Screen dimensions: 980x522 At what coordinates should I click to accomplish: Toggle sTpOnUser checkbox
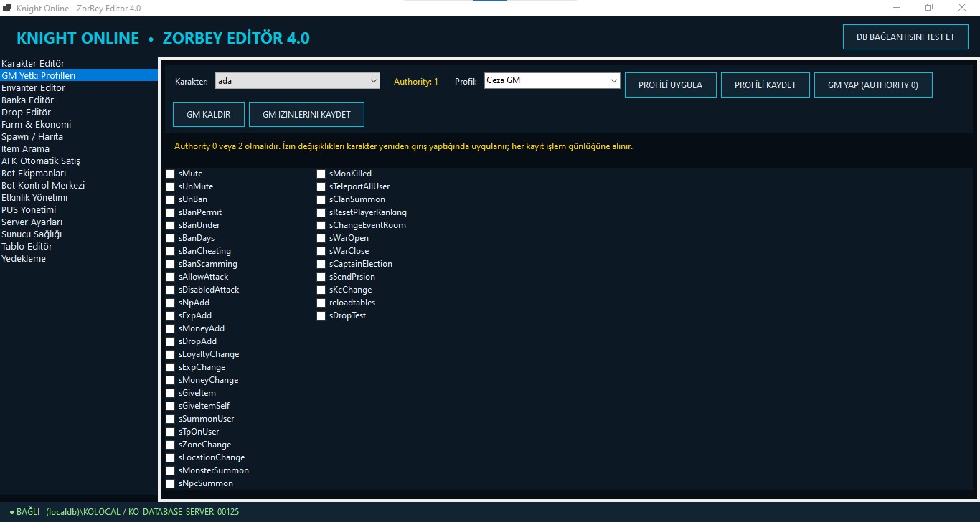[171, 432]
